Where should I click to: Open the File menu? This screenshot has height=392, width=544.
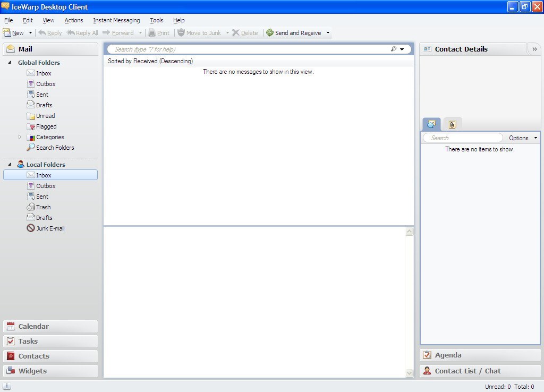pos(8,20)
